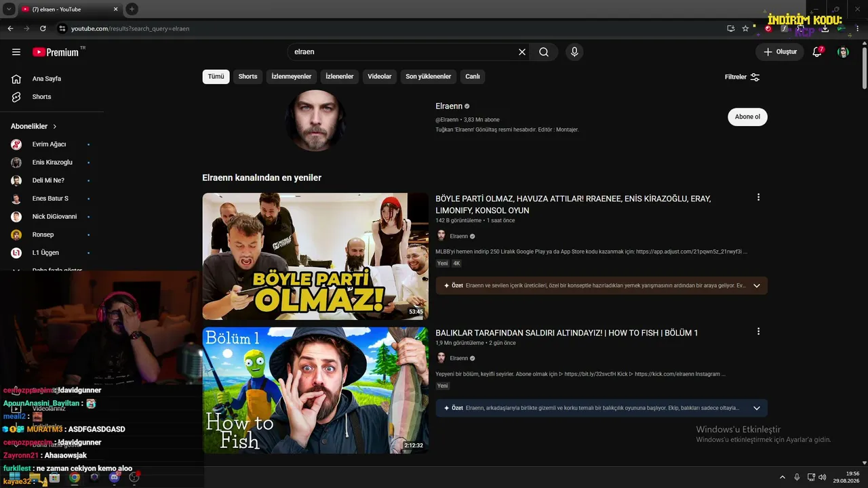
Task: Expand the Abonelikler section chevron
Action: point(55,127)
